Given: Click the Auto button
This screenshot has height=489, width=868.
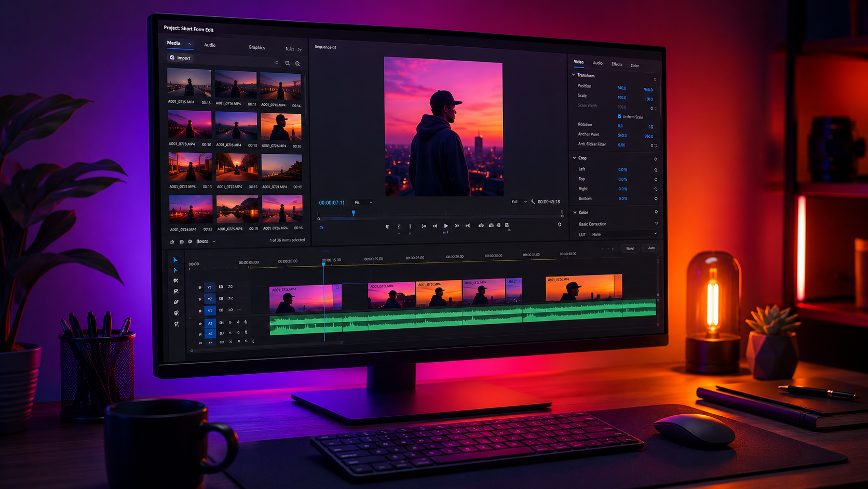Looking at the screenshot, I should click(651, 248).
